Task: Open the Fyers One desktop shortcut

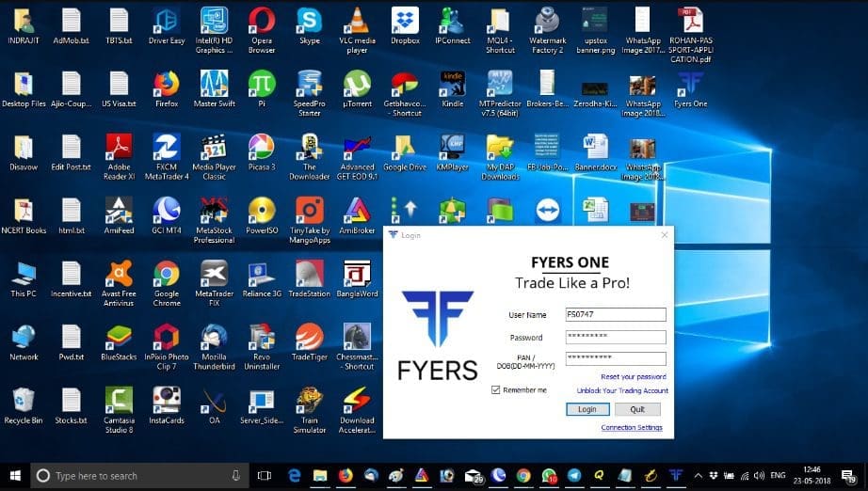Action: (x=690, y=89)
